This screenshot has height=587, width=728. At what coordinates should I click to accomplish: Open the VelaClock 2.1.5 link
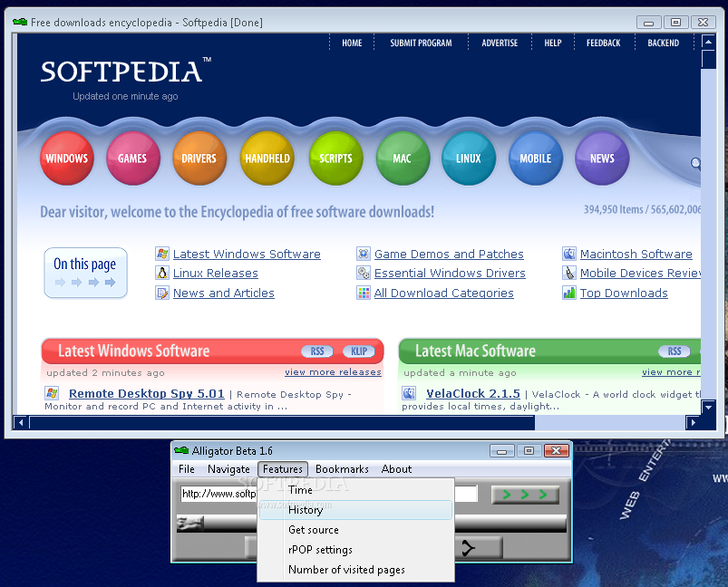[473, 393]
